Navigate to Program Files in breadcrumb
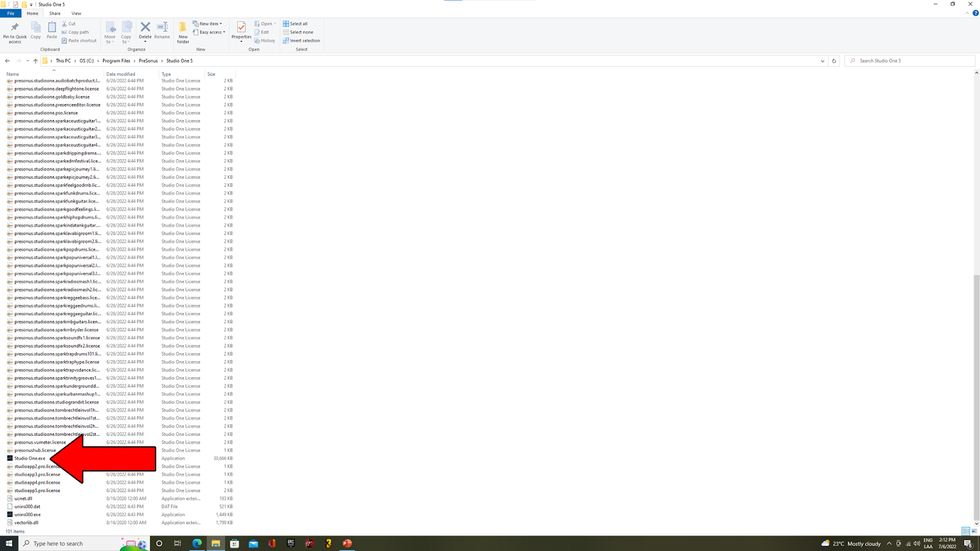The image size is (980, 551). click(116, 61)
